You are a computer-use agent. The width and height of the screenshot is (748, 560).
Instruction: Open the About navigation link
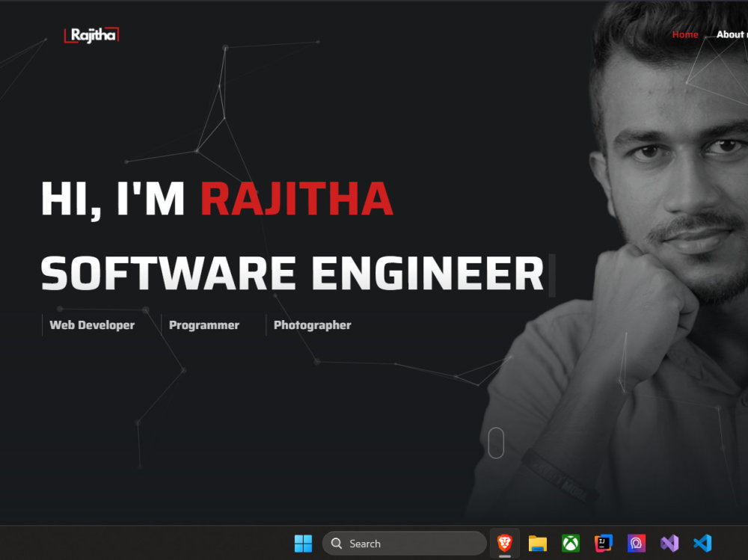point(732,34)
